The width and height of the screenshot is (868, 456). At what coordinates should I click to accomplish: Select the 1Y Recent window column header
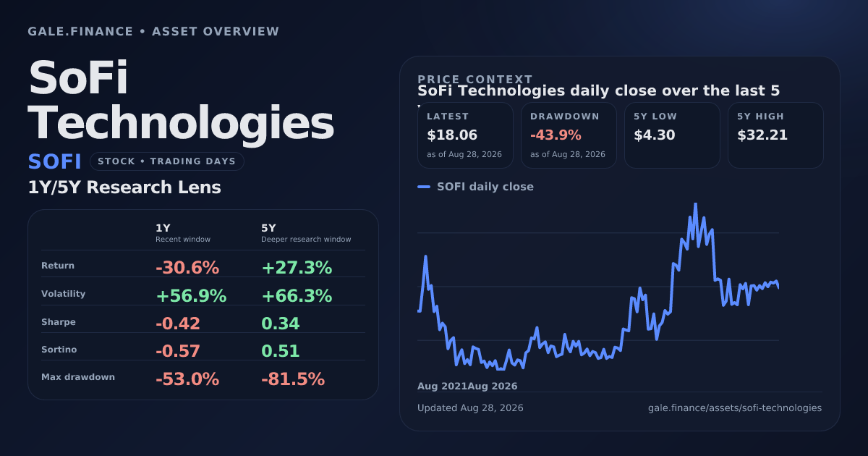tap(183, 233)
